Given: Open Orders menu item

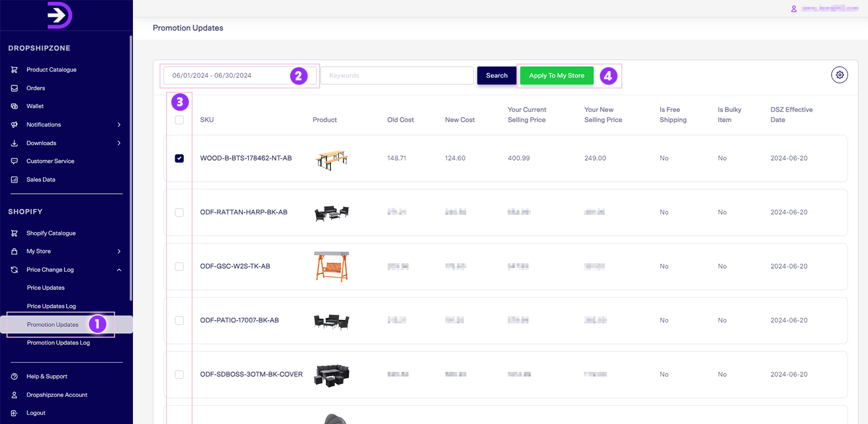Looking at the screenshot, I should click(x=36, y=88).
